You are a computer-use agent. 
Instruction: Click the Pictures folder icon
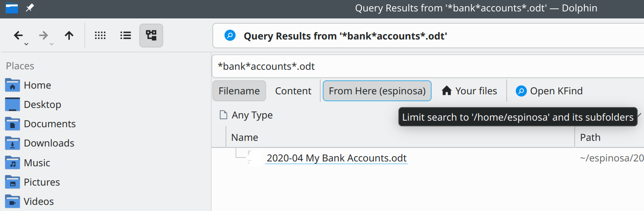12,182
